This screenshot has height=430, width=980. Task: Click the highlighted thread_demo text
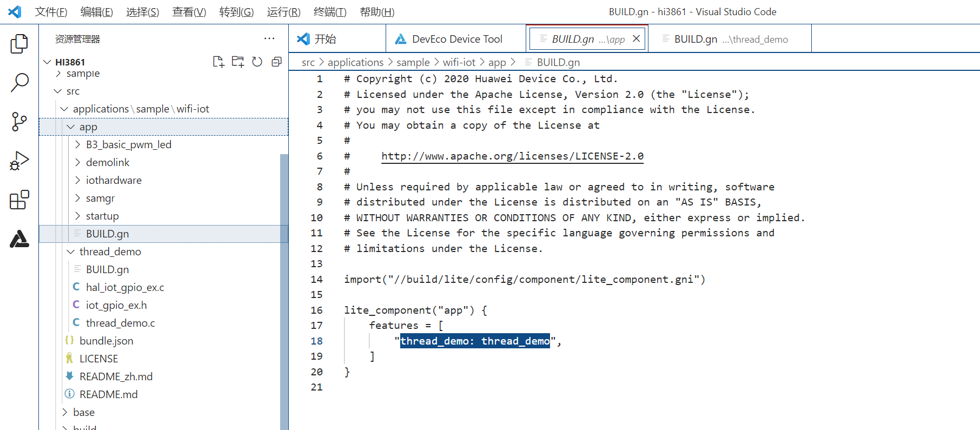tap(475, 341)
